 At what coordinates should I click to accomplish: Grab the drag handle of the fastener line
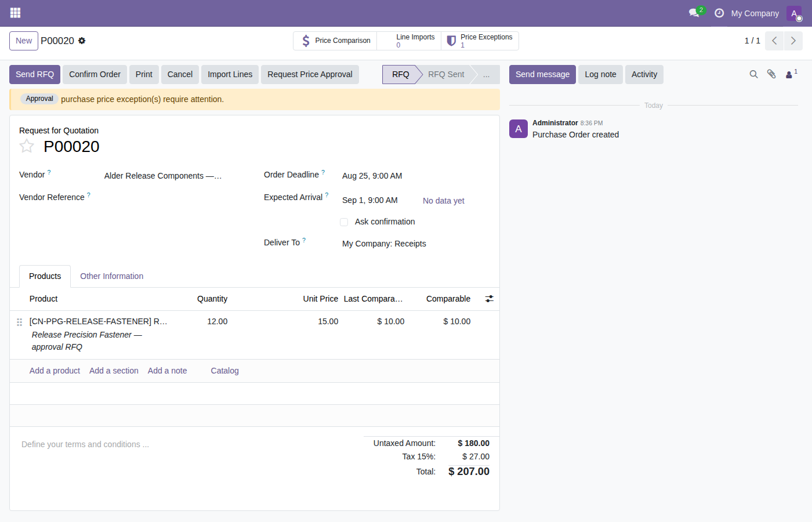pyautogui.click(x=19, y=322)
